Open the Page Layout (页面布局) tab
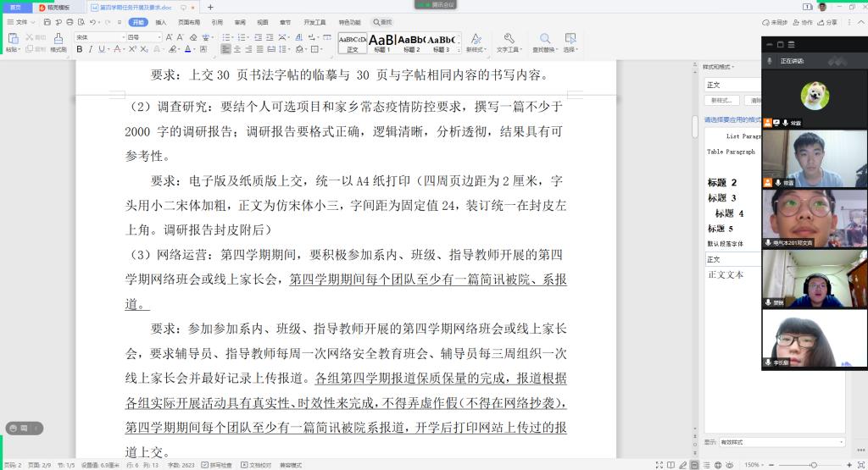 click(x=189, y=22)
